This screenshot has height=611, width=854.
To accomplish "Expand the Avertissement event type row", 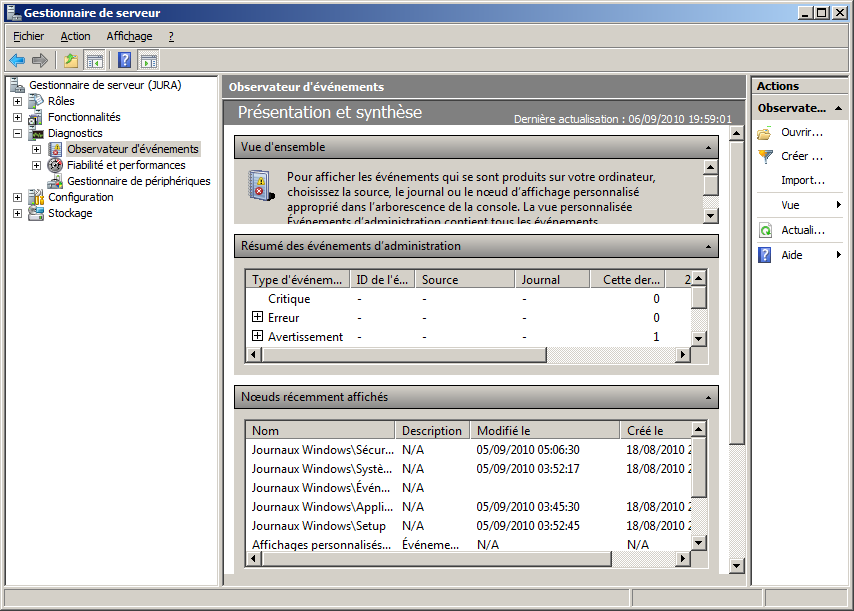I will pyautogui.click(x=257, y=336).
